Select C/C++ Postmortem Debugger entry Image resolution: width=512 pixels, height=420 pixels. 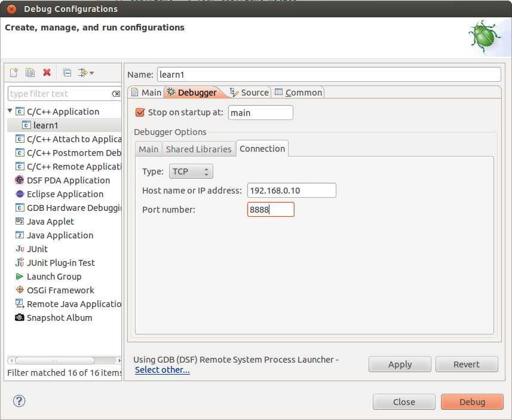(x=74, y=153)
